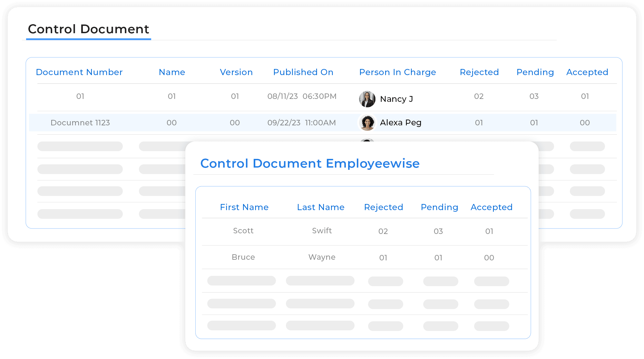Click Nancy J's profile avatar

point(367,99)
